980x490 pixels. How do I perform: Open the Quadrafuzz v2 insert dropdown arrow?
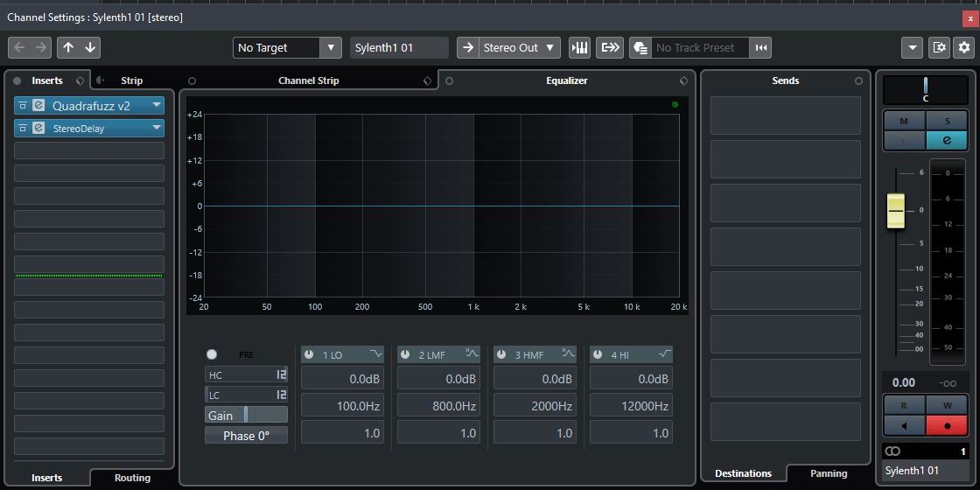coord(157,105)
